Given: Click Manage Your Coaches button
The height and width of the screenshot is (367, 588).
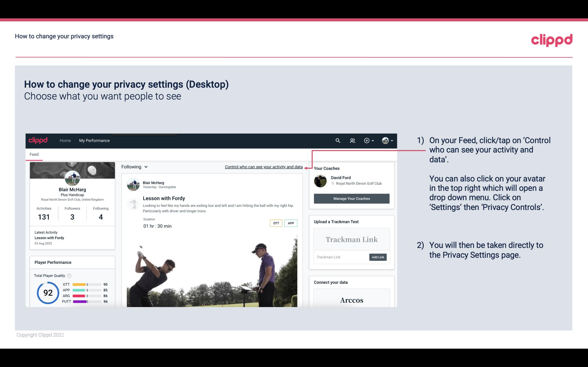Looking at the screenshot, I should pyautogui.click(x=352, y=198).
